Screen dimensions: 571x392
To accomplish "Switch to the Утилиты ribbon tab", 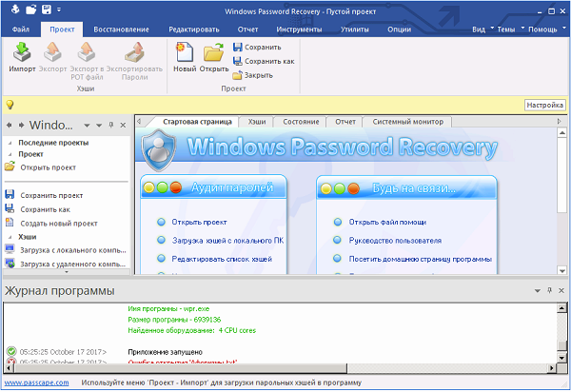I will pyautogui.click(x=355, y=29).
